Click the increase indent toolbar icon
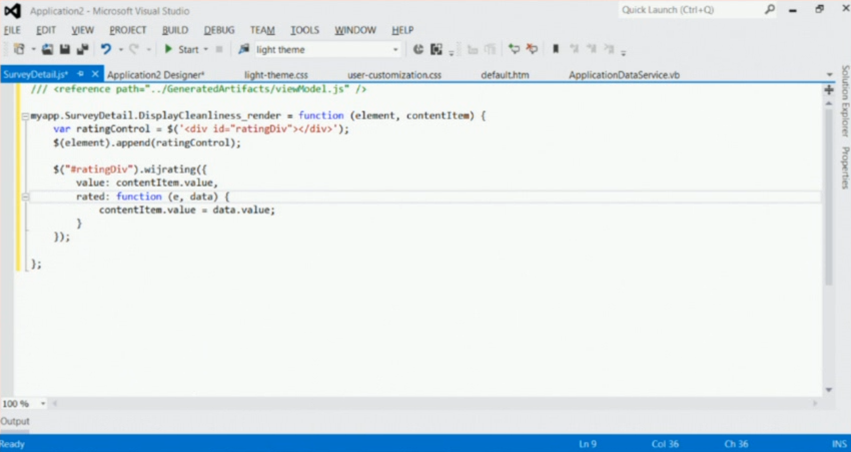 (x=490, y=49)
